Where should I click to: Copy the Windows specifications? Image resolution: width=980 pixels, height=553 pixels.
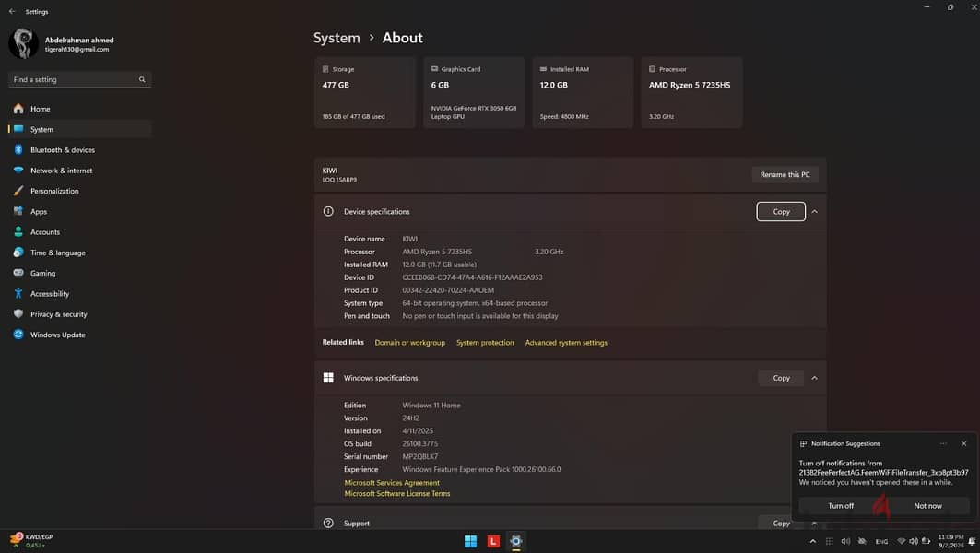pos(781,378)
